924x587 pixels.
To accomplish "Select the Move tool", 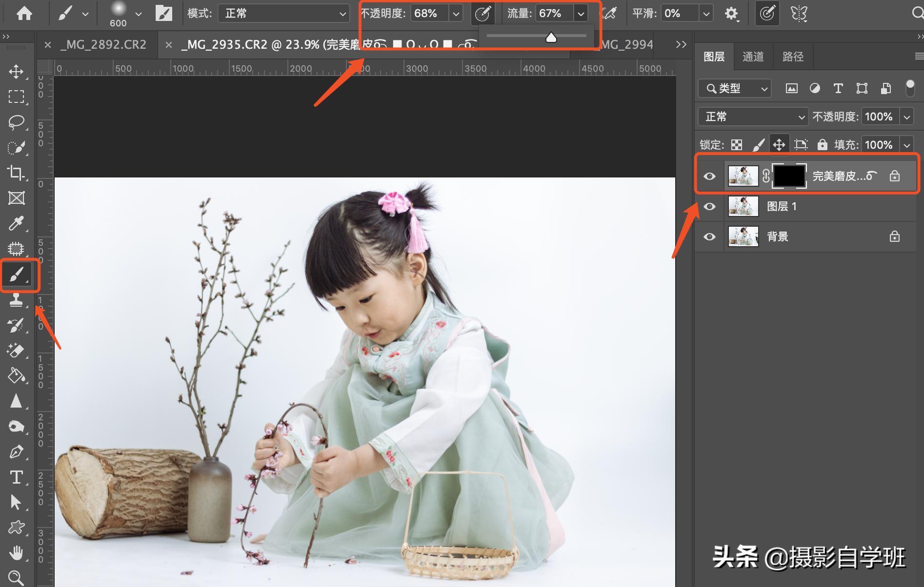I will pyautogui.click(x=17, y=72).
